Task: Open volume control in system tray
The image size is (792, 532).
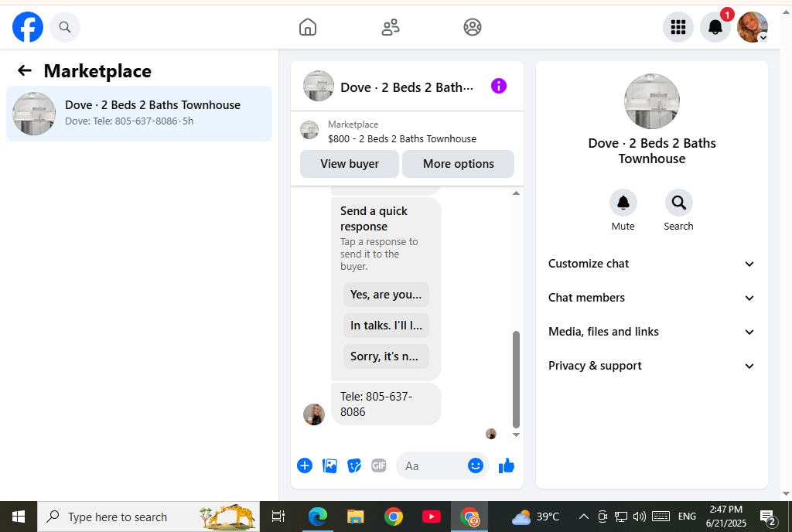Action: 639,517
